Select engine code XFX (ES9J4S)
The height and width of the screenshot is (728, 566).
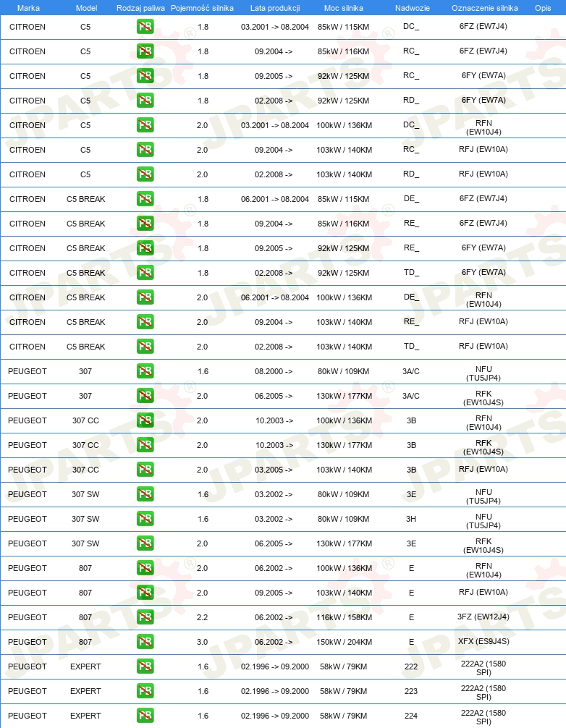(483, 641)
